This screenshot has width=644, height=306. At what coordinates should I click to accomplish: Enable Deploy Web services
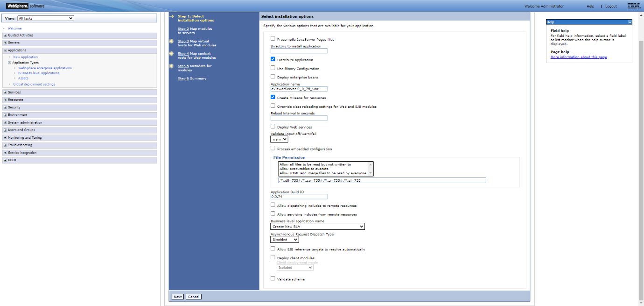273,127
